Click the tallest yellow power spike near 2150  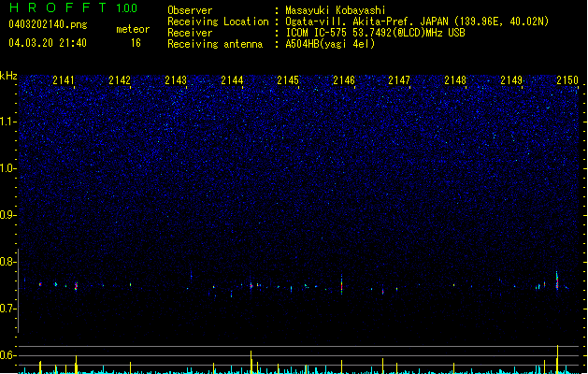[557, 359]
